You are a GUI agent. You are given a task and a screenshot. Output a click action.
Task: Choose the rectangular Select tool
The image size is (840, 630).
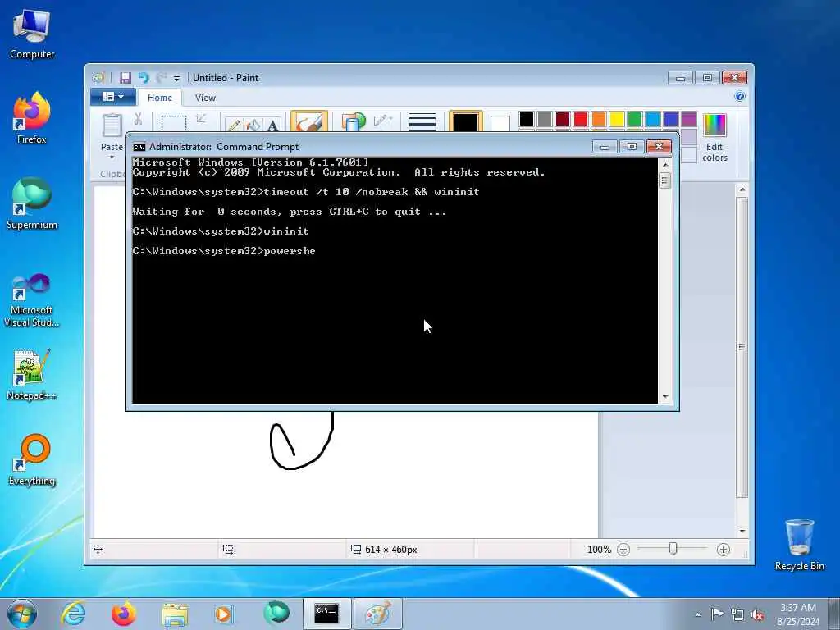click(x=174, y=123)
